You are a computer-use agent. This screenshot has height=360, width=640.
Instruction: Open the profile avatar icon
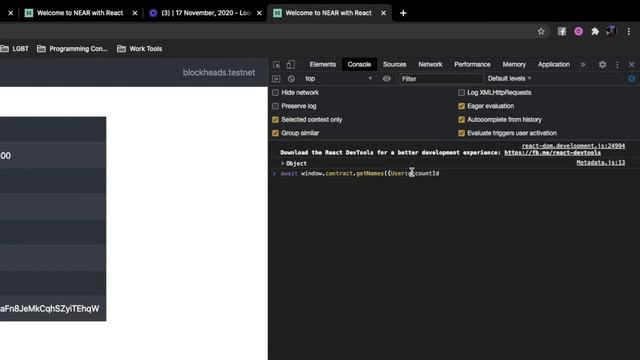(x=611, y=31)
